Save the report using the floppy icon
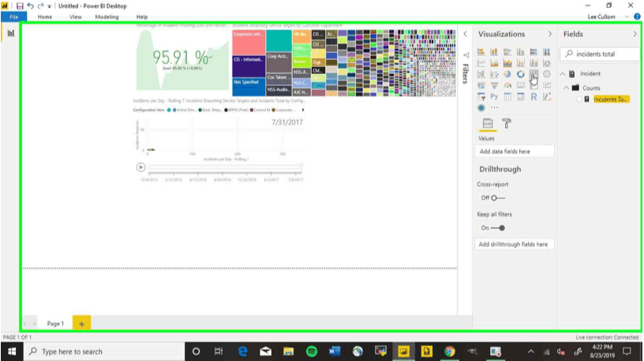The height and width of the screenshot is (361, 644). tap(20, 6)
